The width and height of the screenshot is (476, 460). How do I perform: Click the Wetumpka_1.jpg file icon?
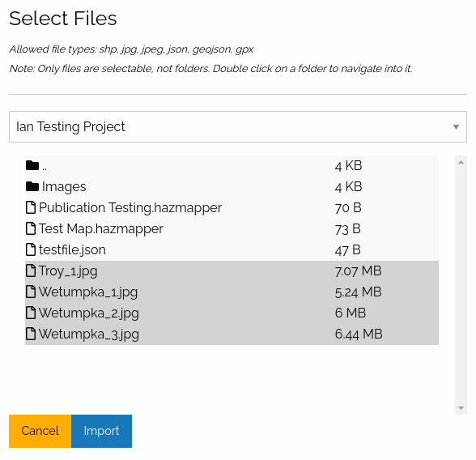[31, 292]
